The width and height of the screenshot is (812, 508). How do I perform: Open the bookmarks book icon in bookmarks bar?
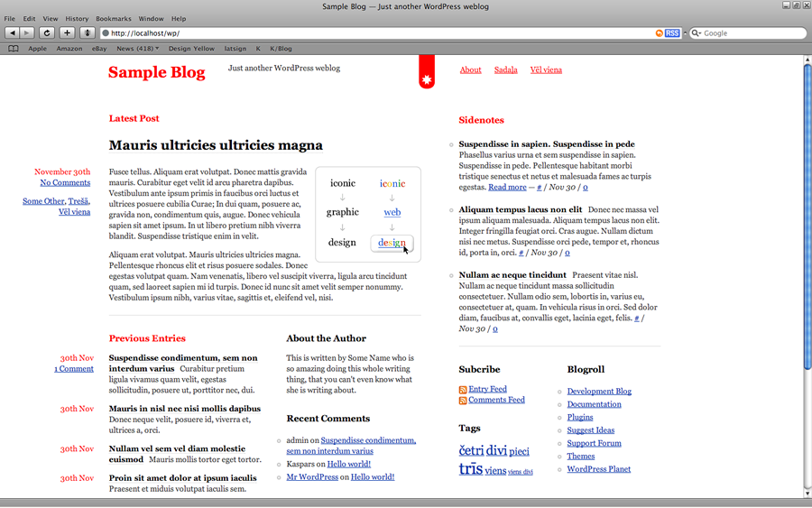(x=13, y=49)
